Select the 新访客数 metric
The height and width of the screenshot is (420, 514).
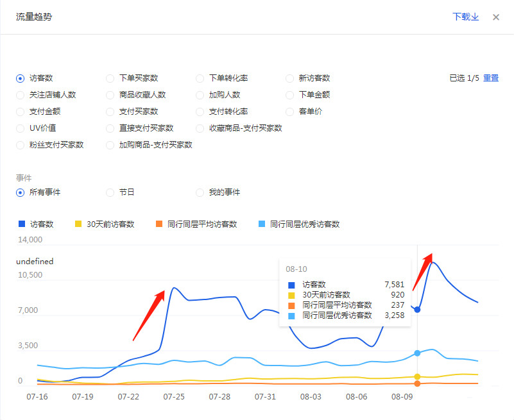[x=289, y=78]
